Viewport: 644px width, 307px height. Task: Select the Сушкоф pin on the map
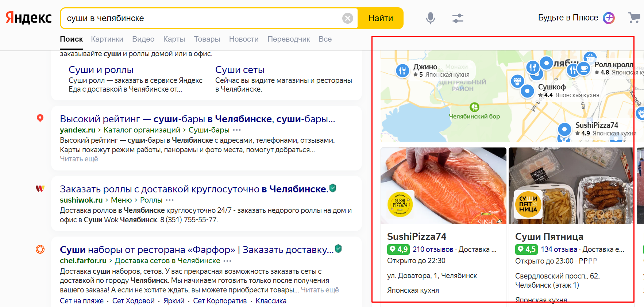[527, 91]
